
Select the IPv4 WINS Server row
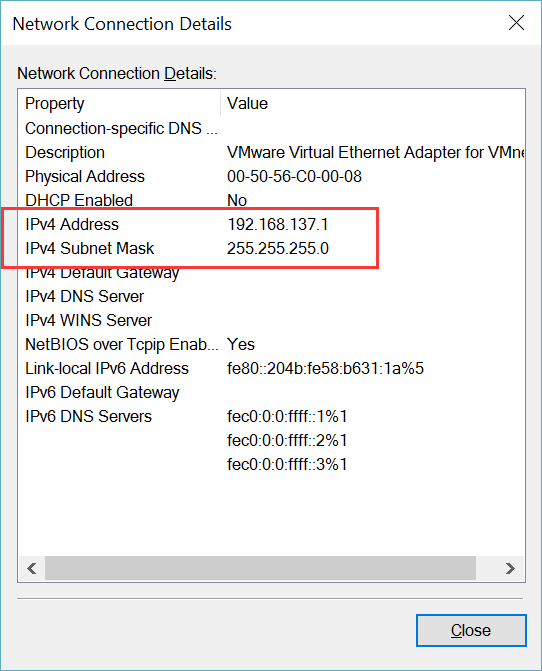(x=272, y=320)
